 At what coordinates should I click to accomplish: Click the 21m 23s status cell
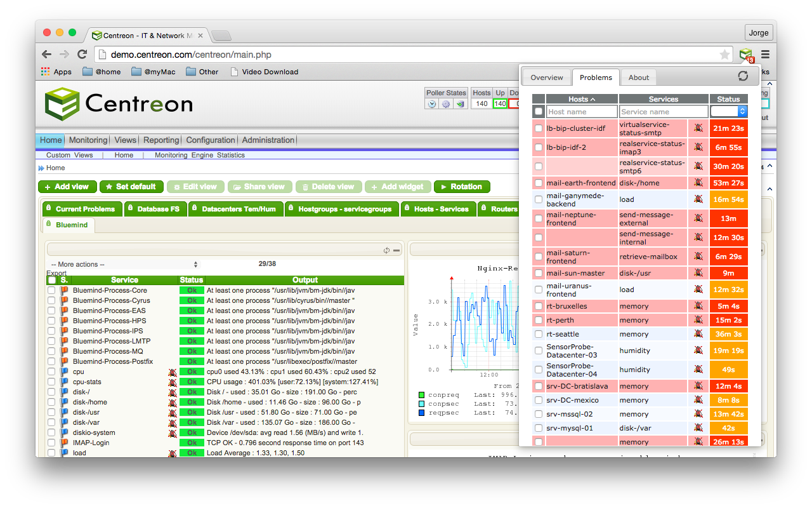point(728,128)
